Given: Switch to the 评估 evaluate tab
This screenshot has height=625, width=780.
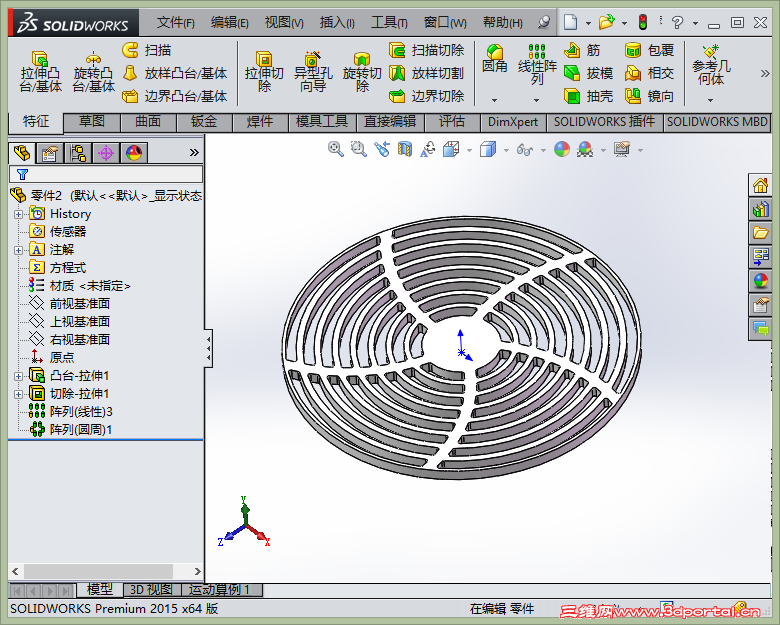Looking at the screenshot, I should (x=452, y=122).
